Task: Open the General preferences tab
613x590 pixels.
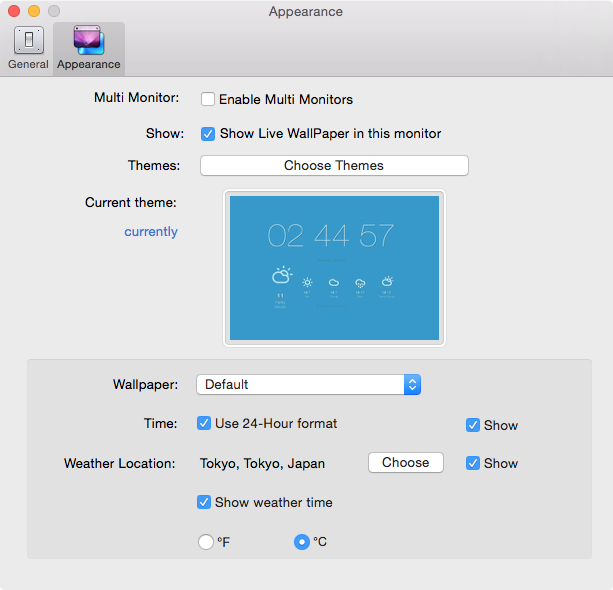Action: (x=28, y=48)
